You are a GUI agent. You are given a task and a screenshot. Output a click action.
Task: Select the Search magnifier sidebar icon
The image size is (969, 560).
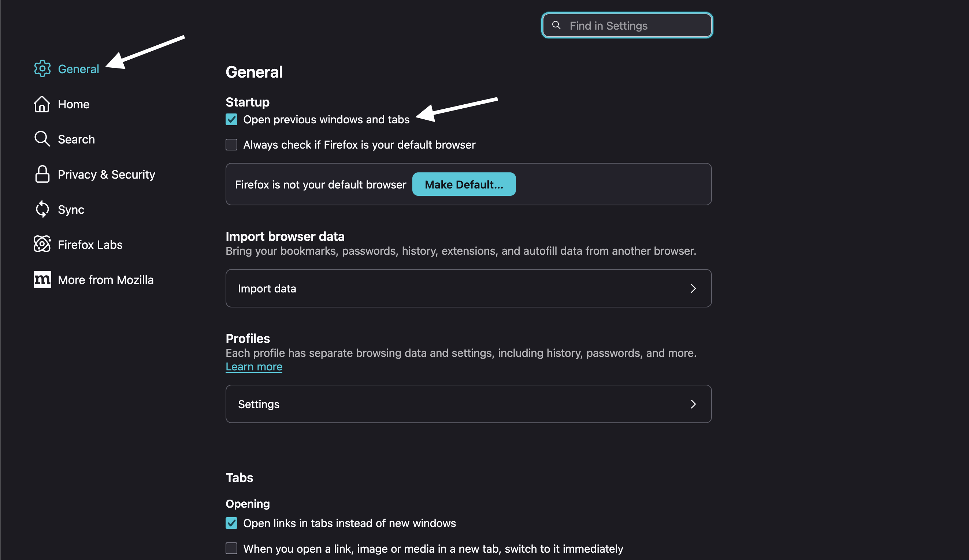[42, 139]
